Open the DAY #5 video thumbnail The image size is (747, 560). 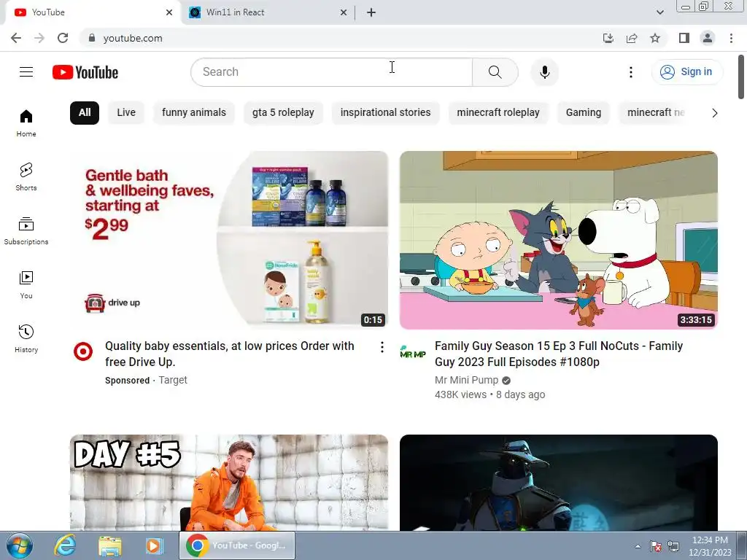[229, 483]
